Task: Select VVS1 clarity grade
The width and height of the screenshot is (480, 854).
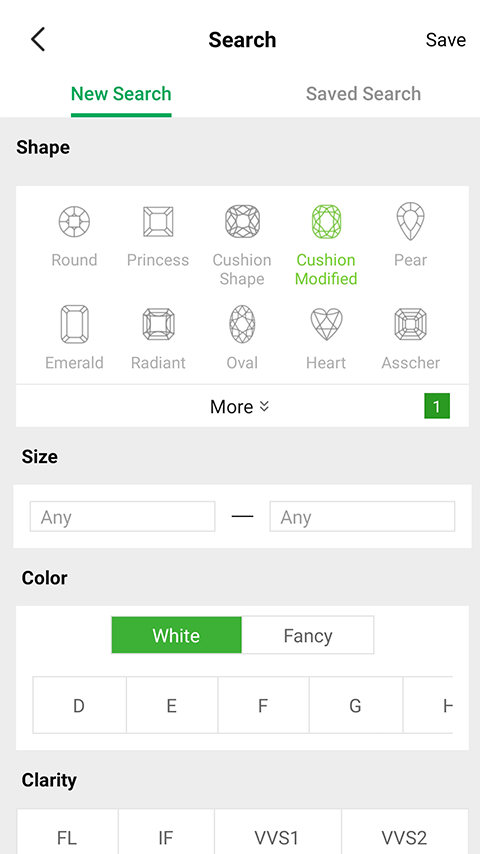Action: click(278, 837)
